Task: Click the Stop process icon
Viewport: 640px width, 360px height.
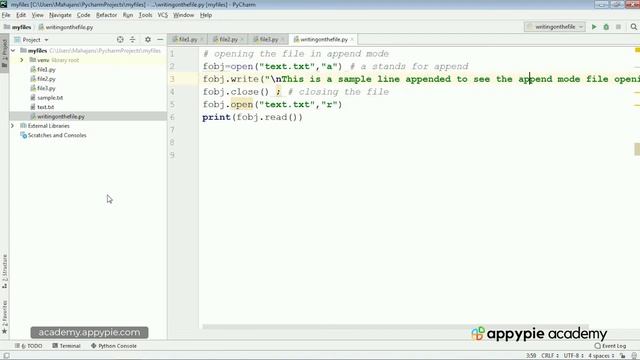Action: click(618, 27)
